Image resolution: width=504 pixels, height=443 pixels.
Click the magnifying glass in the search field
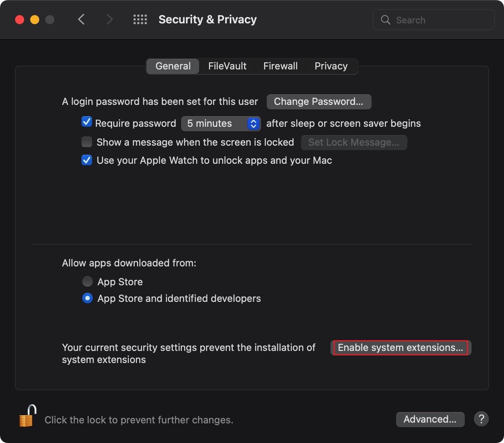click(385, 20)
